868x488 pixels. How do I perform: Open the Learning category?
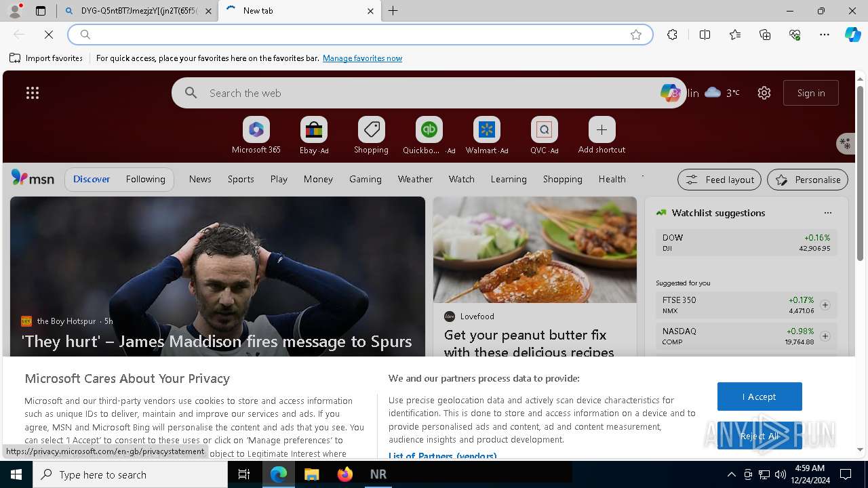click(x=509, y=179)
